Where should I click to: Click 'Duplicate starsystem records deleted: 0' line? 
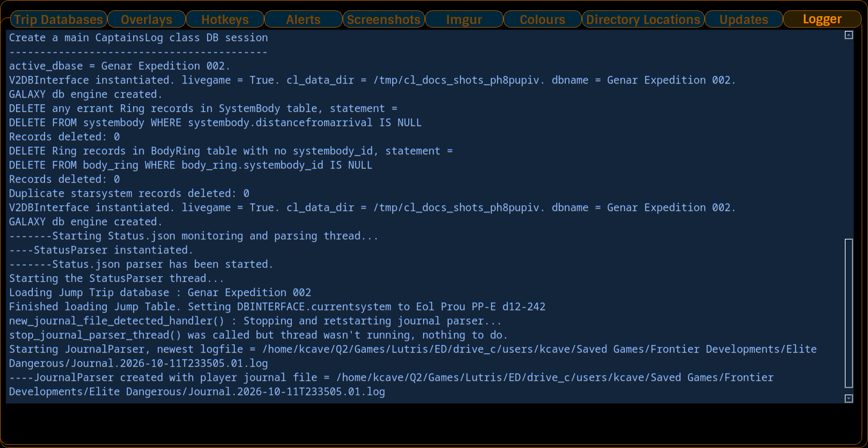point(129,193)
